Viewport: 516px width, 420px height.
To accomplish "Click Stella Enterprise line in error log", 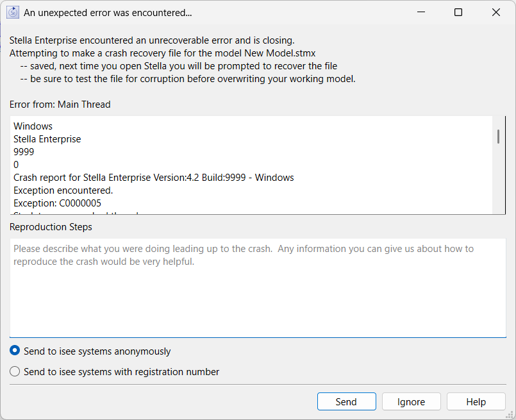I will pyautogui.click(x=47, y=139).
